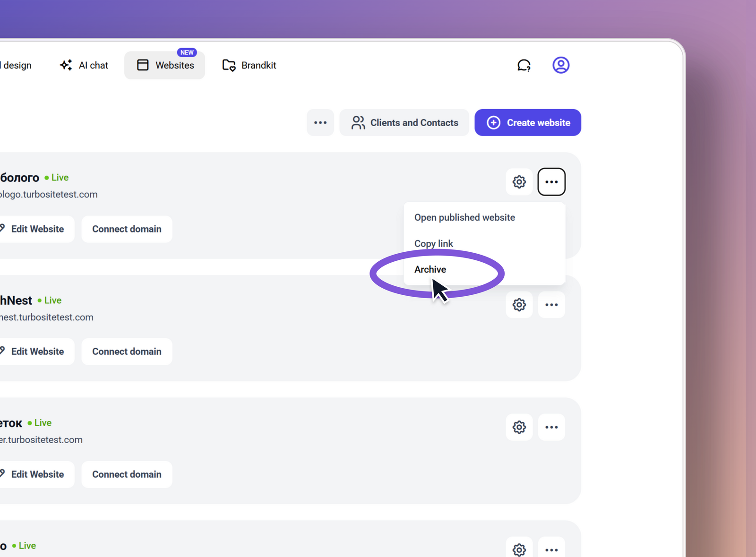The image size is (756, 557).
Task: Open the more options menu beside Clients and Contacts
Action: tap(320, 123)
